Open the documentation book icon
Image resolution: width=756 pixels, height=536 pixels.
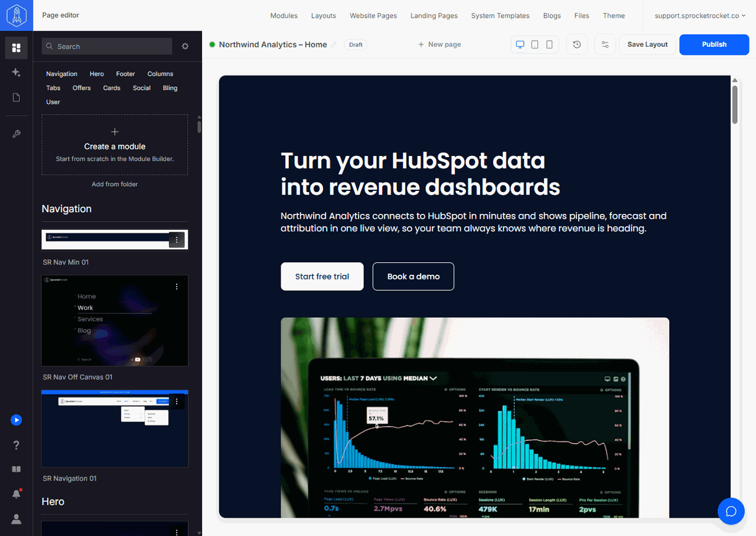click(17, 469)
